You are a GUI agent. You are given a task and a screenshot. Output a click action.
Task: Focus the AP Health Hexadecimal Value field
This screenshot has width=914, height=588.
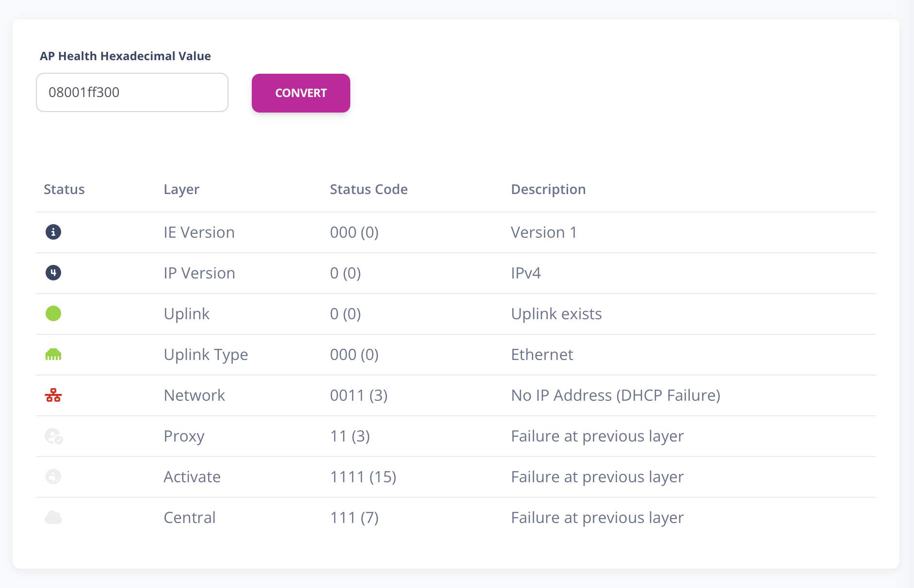click(x=132, y=93)
